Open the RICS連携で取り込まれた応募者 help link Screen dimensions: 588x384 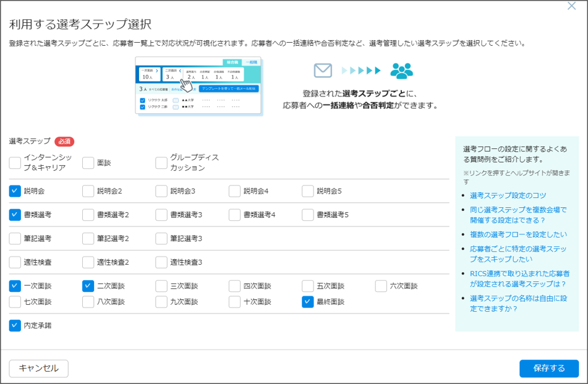pyautogui.click(x=520, y=279)
